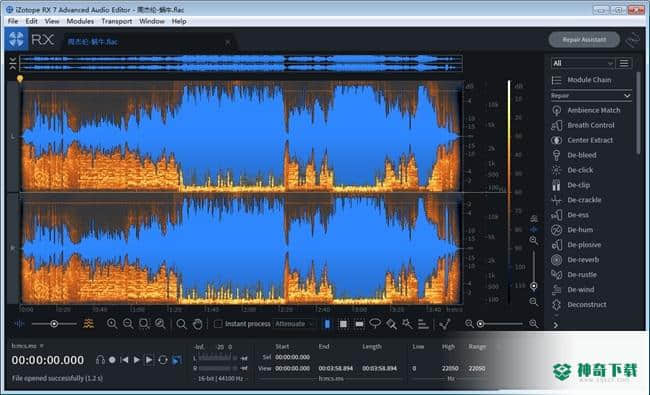
Task: Open the h:m:s.ms time format dropdown
Action: coord(27,346)
